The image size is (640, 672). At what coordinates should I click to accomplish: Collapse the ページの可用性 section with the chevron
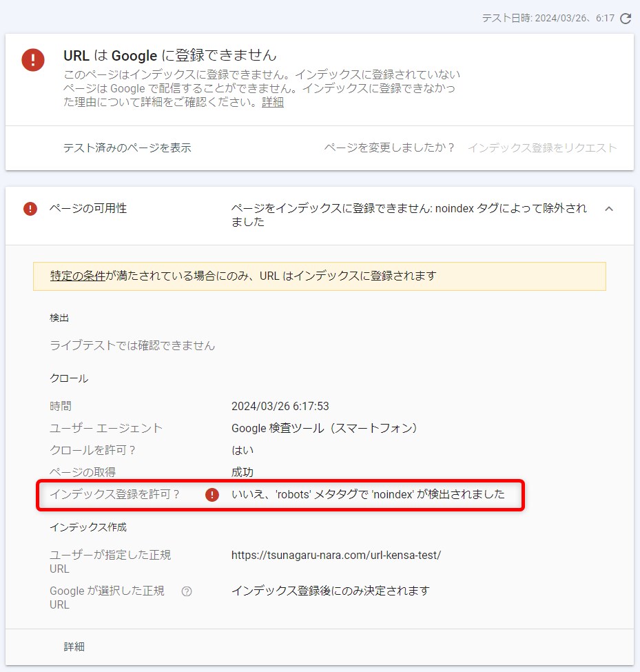click(608, 209)
